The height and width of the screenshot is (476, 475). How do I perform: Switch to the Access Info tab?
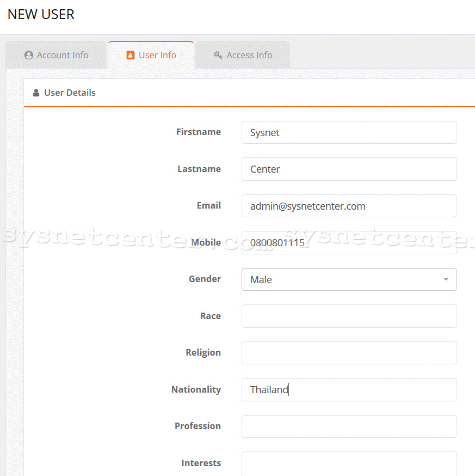(x=243, y=55)
